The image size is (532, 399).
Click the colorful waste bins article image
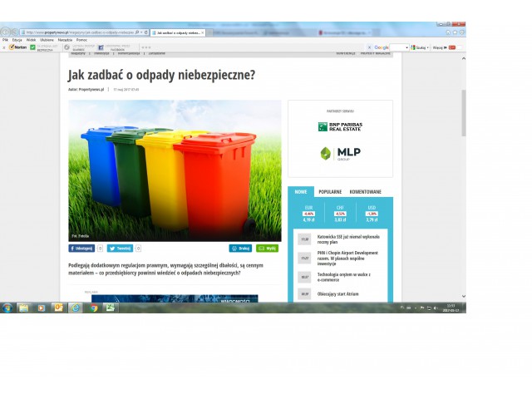tap(175, 170)
